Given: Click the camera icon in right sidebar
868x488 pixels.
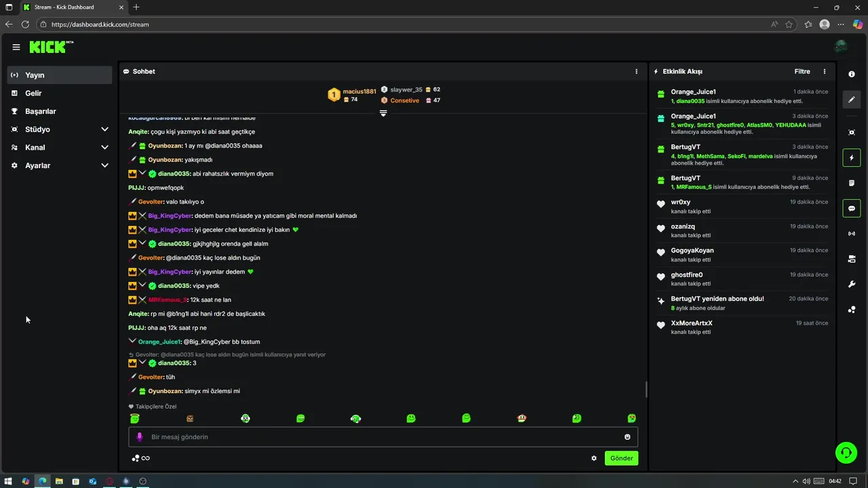Looking at the screenshot, I should 852,259.
